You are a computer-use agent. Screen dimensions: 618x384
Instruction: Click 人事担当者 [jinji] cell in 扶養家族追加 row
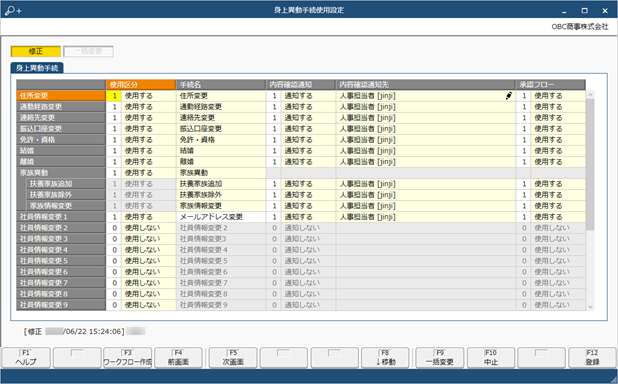click(426, 184)
